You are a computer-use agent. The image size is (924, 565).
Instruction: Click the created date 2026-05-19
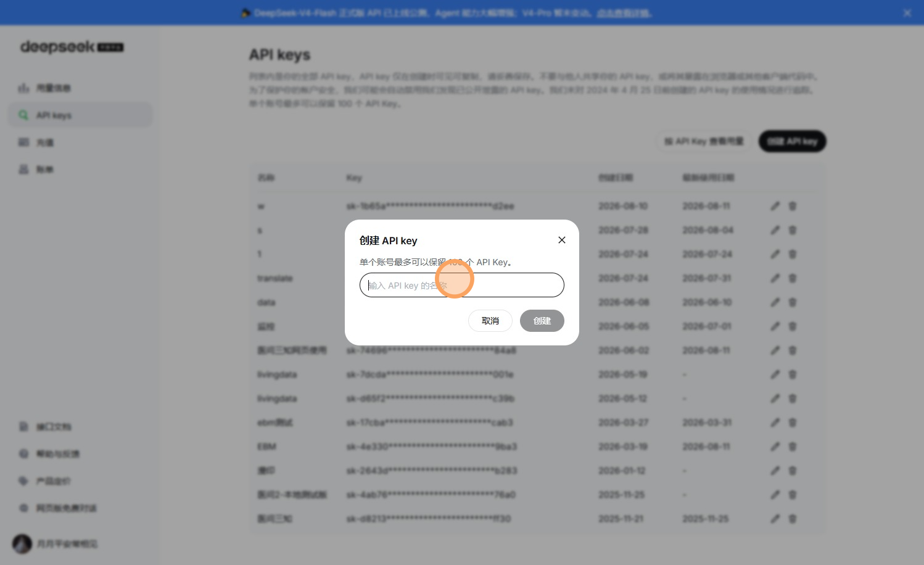623,374
